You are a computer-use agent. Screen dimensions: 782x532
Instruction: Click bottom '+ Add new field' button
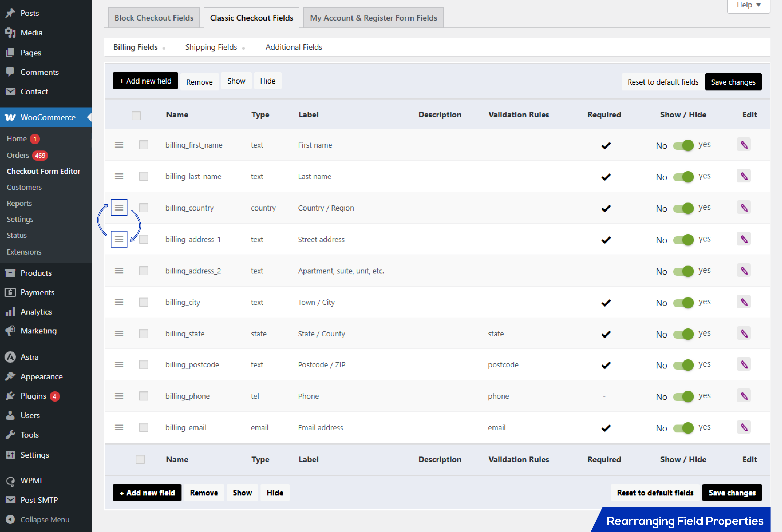(x=147, y=492)
